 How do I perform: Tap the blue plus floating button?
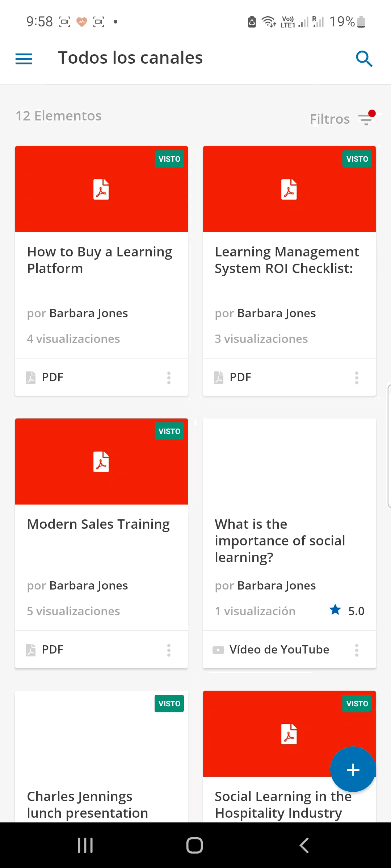point(353,770)
